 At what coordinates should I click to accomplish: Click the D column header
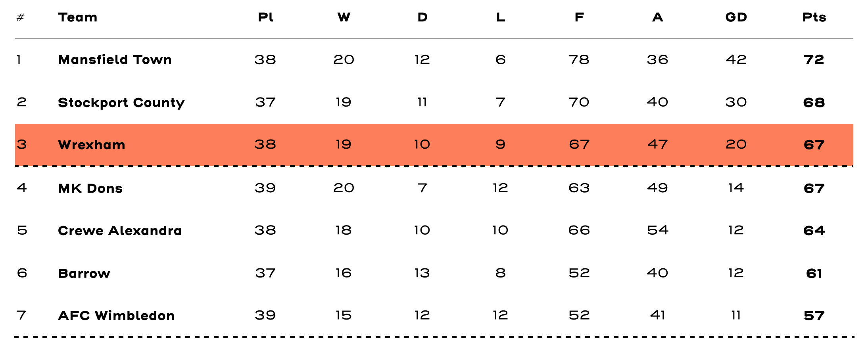422,17
